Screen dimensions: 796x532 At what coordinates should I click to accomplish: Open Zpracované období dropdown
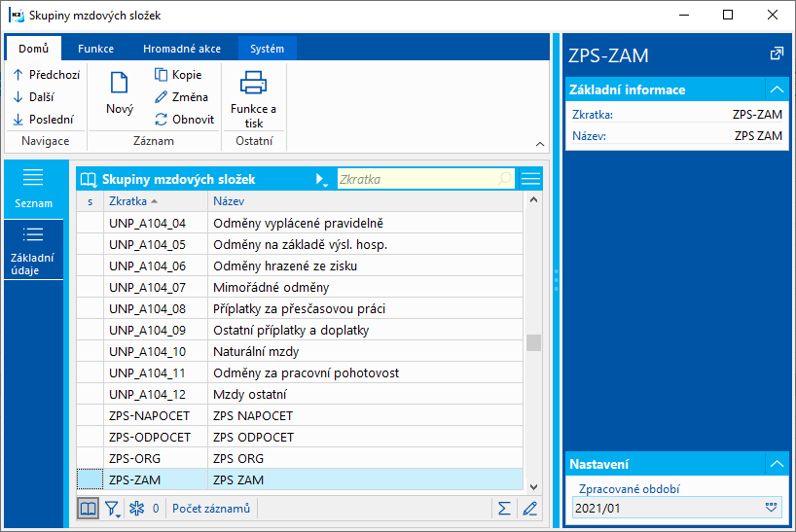tap(771, 507)
